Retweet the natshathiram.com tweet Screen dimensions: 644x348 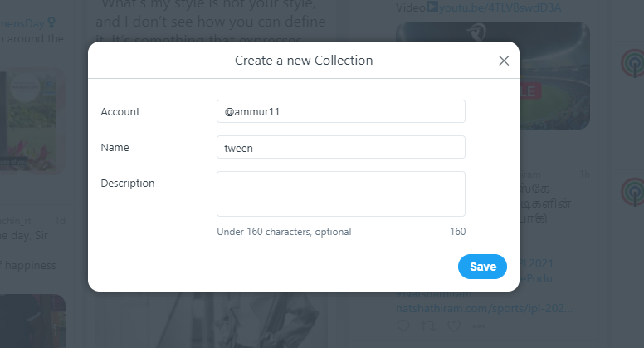pos(428,326)
